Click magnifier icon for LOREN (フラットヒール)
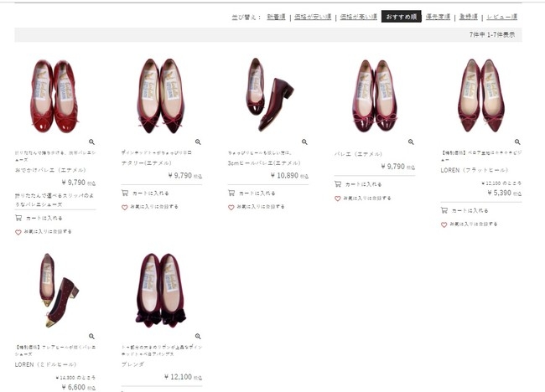The image size is (545, 392). 517,142
